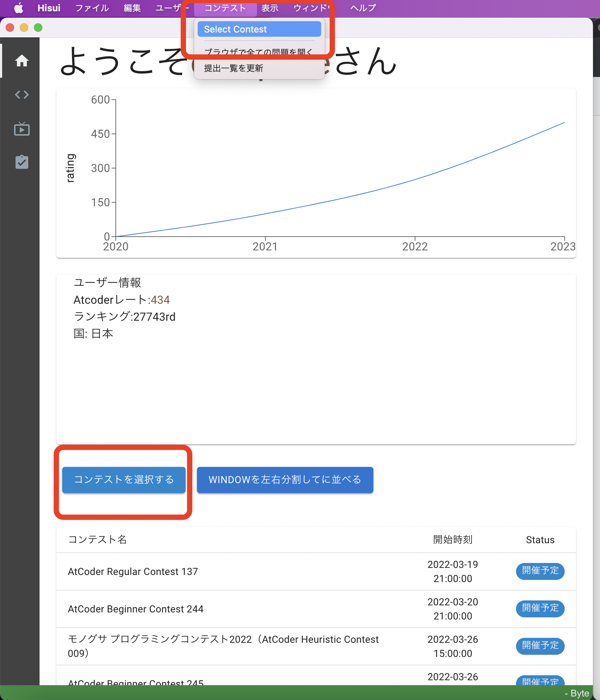600x700 pixels.
Task: Close the window with red button
Action: pyautogui.click(x=10, y=28)
